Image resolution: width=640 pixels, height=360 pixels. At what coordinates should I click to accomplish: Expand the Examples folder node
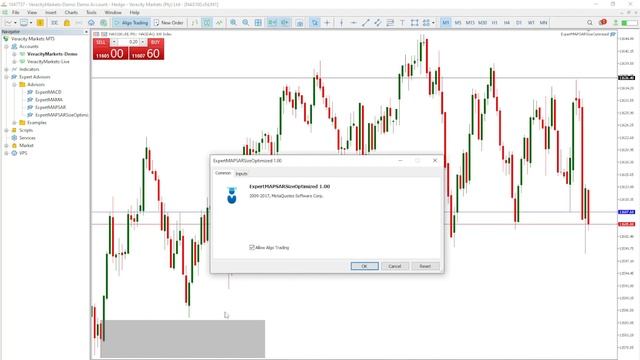(x=14, y=122)
